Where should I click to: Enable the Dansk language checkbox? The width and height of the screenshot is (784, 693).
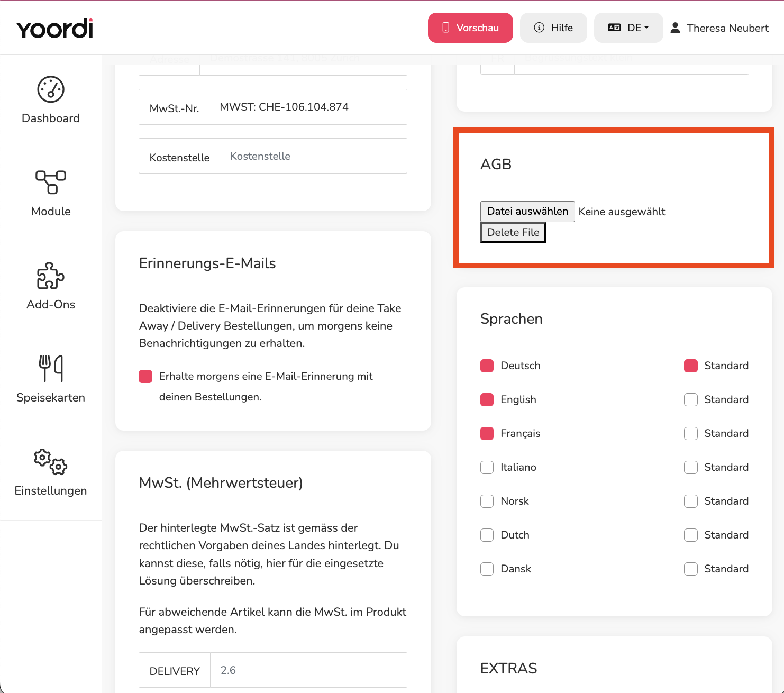[x=487, y=569]
